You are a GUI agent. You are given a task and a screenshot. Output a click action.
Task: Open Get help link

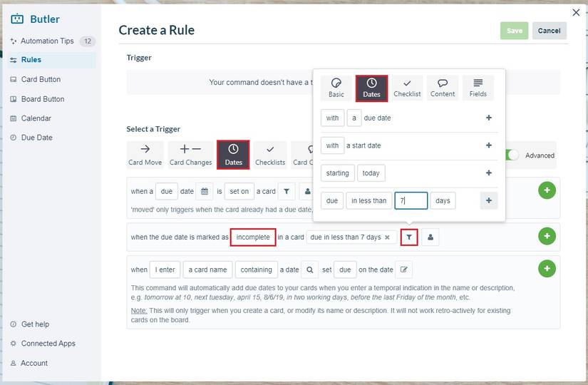[x=34, y=324]
